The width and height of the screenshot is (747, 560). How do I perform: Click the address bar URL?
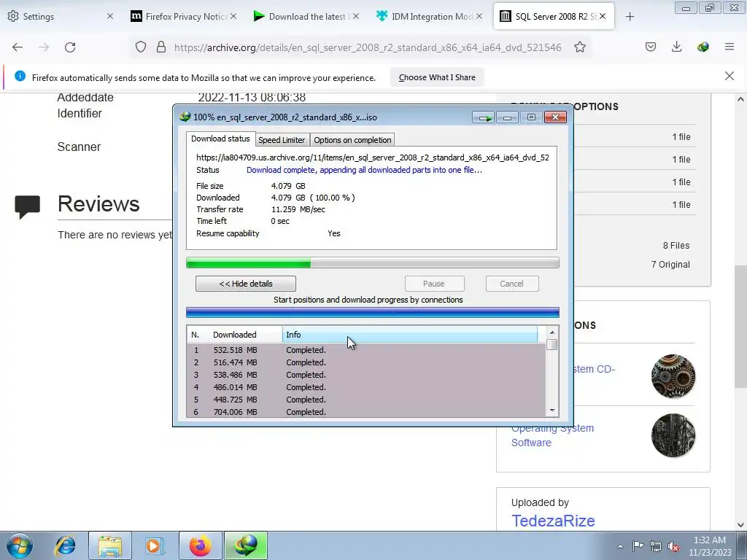tap(368, 47)
